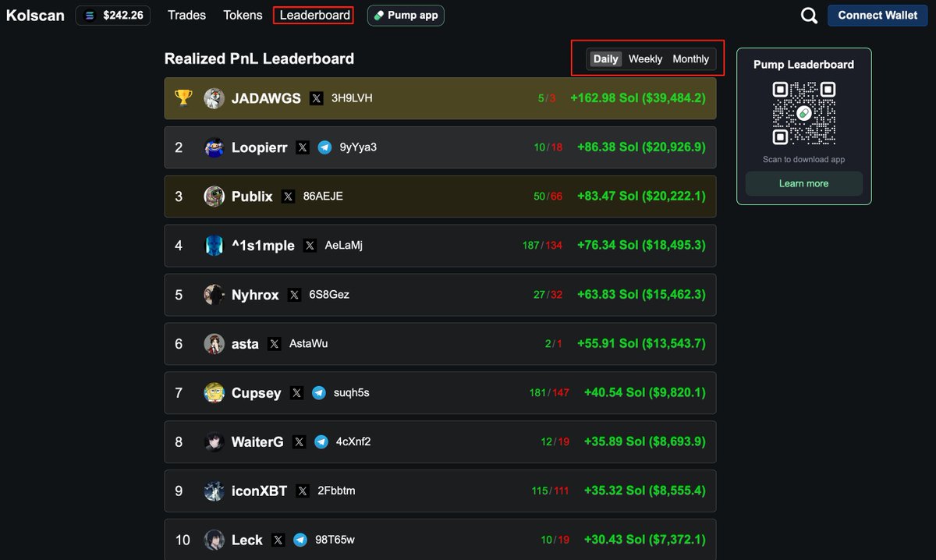This screenshot has width=936, height=560.
Task: Switch leaderboard to Weekly
Action: pyautogui.click(x=645, y=59)
